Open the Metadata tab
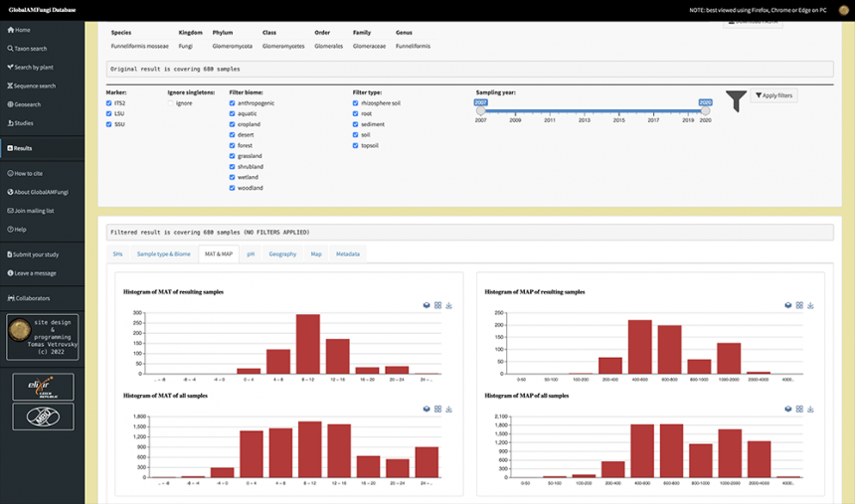The width and height of the screenshot is (855, 504). (x=348, y=254)
